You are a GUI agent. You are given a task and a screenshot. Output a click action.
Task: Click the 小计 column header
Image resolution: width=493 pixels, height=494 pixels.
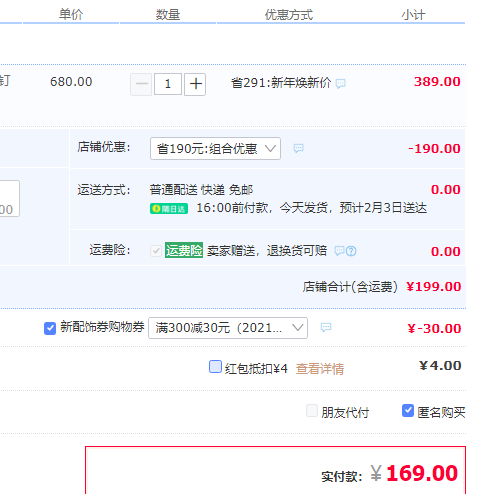point(413,15)
